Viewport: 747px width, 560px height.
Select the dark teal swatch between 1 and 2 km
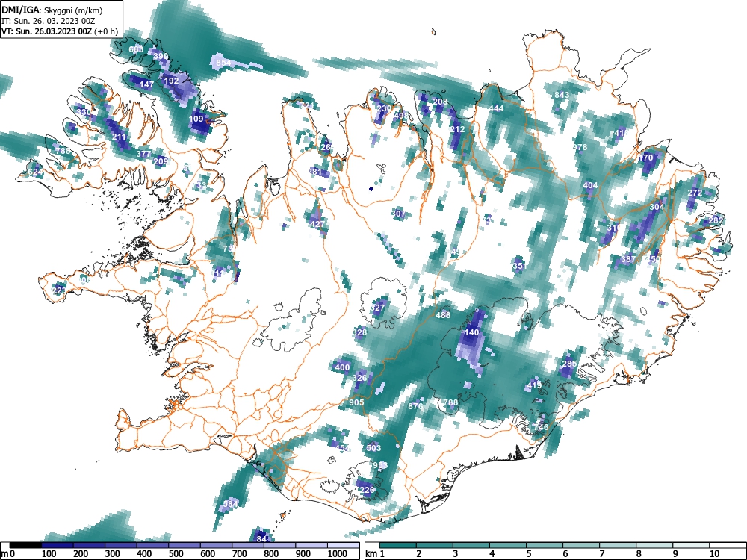click(x=398, y=545)
